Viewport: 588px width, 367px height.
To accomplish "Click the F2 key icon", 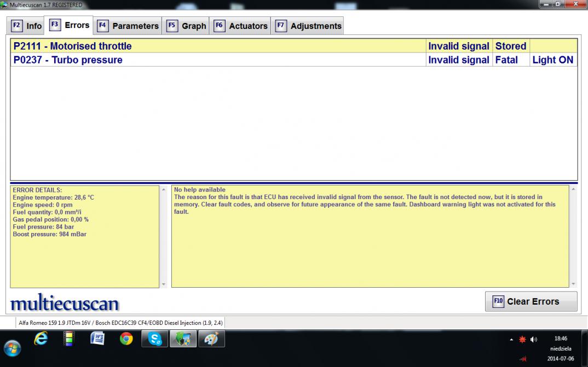I will (x=16, y=26).
